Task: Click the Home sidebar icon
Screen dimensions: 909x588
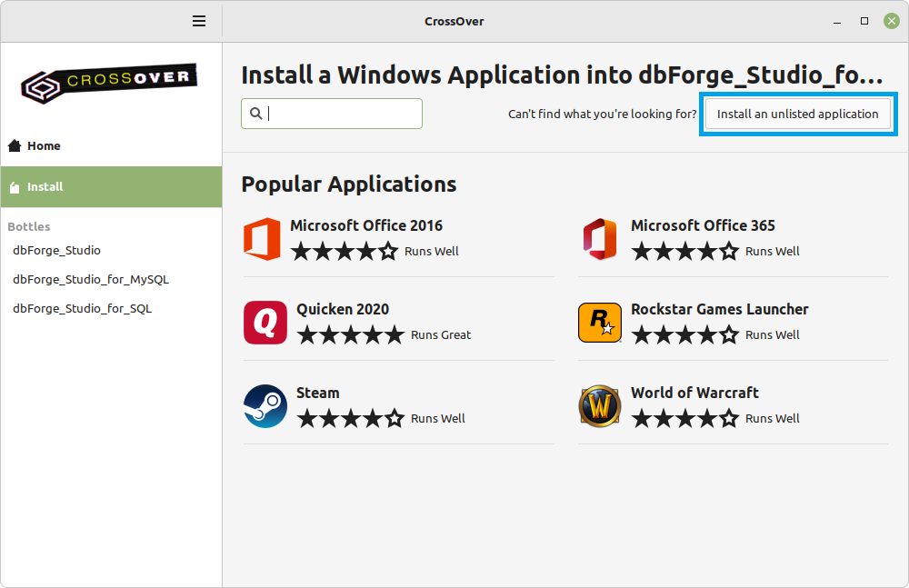Action: [x=14, y=145]
